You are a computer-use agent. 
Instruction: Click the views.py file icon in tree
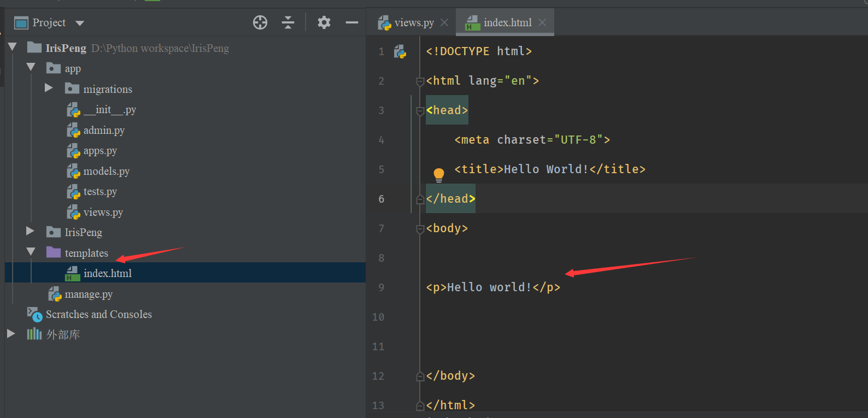click(x=73, y=212)
